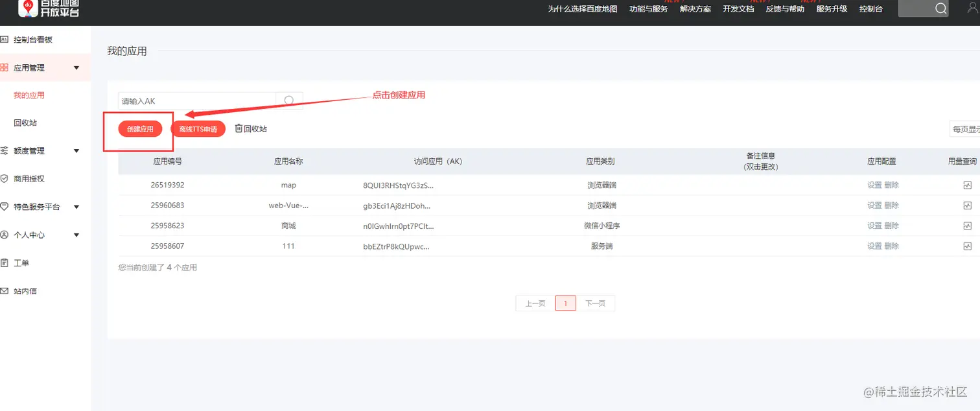This screenshot has height=411, width=980.
Task: Open 控制台看板 in the sidebar
Action: click(33, 40)
